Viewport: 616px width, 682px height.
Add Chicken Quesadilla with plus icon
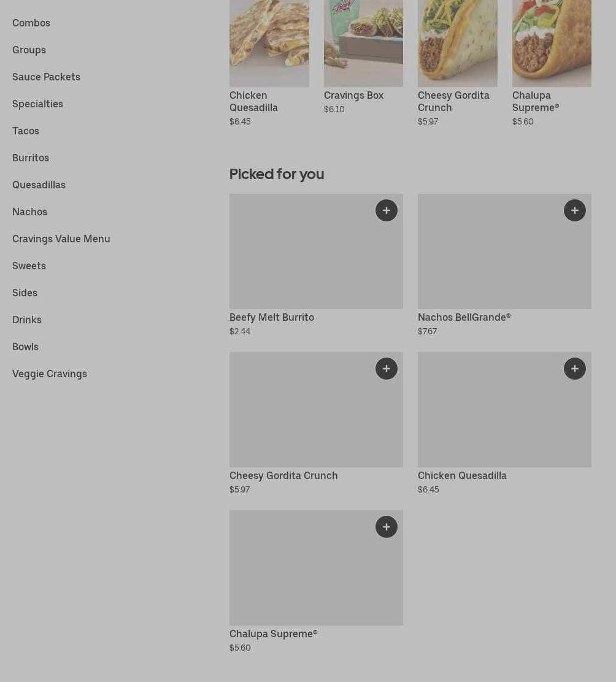pos(574,369)
